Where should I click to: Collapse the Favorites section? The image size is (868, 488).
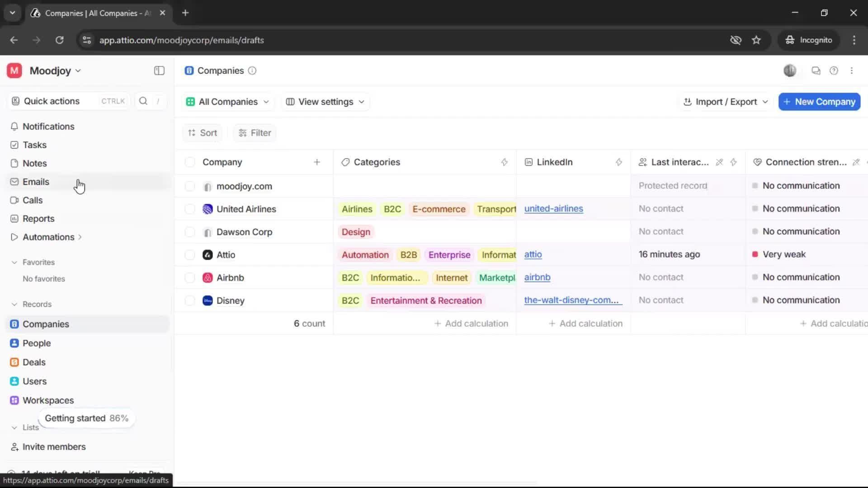[x=14, y=262]
